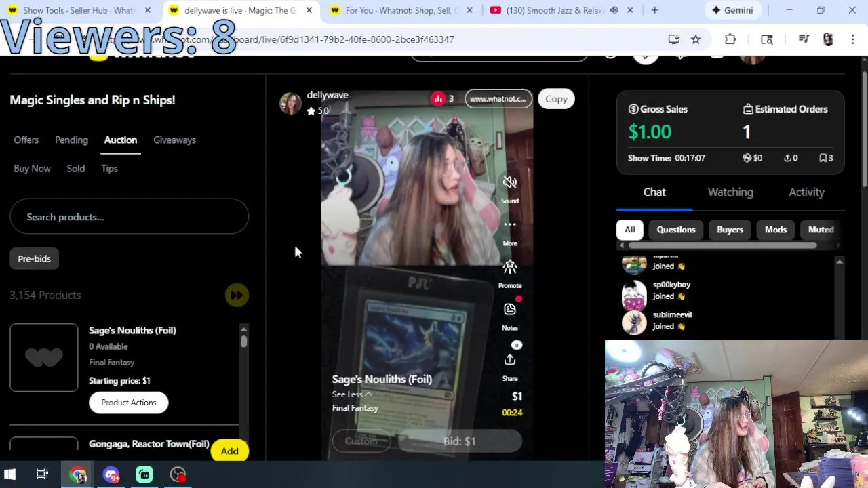Click the product list scrollbar
This screenshot has height=488, width=868.
pyautogui.click(x=243, y=341)
